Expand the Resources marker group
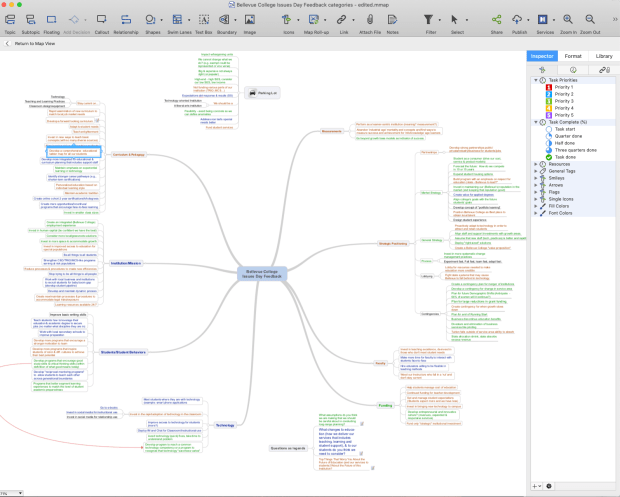620x497 pixels. tap(536, 164)
